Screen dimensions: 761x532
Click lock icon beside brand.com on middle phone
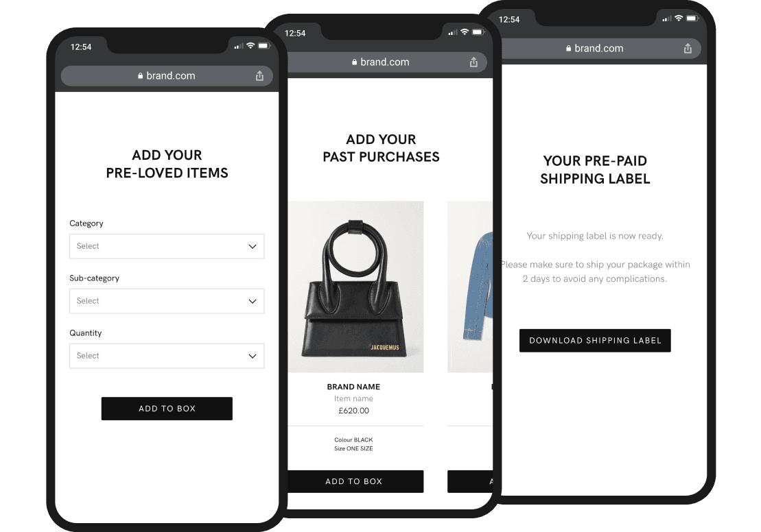354,62
